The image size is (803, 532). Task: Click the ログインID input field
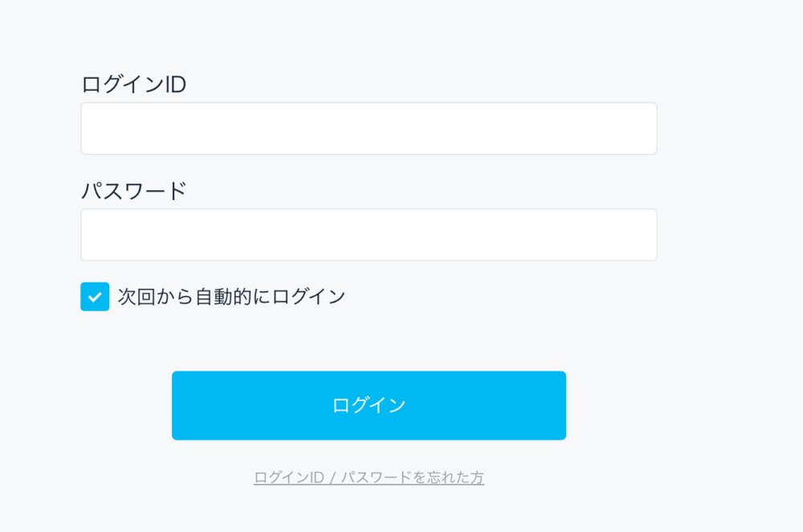(x=369, y=128)
